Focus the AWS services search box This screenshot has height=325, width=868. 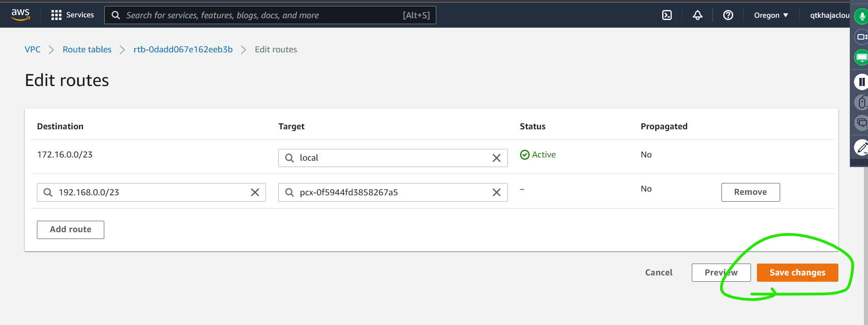(270, 15)
